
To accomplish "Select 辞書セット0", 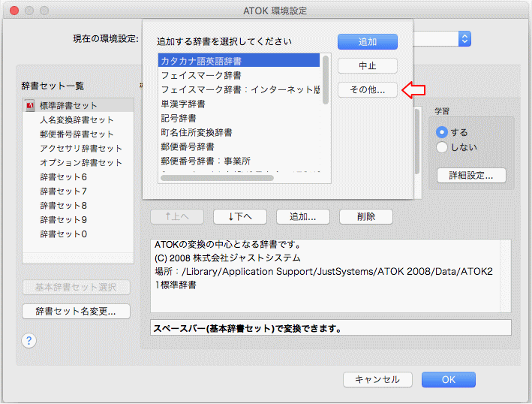I will [x=78, y=234].
